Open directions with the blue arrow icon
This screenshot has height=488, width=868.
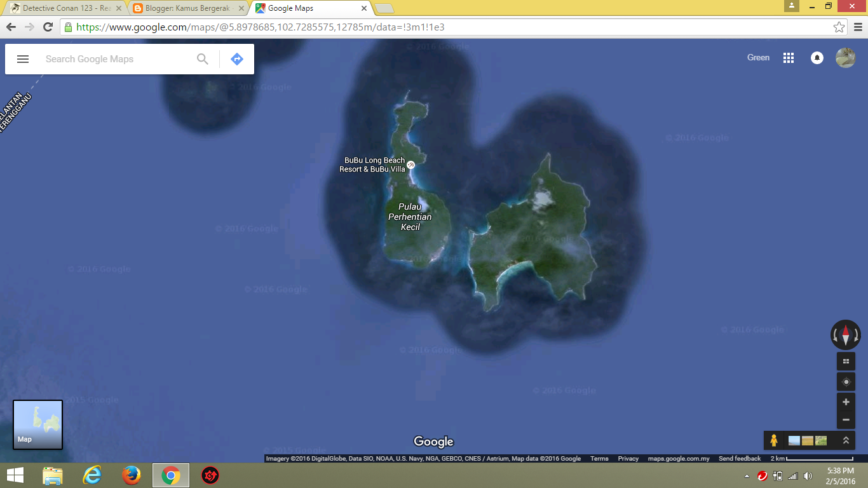[x=237, y=59]
